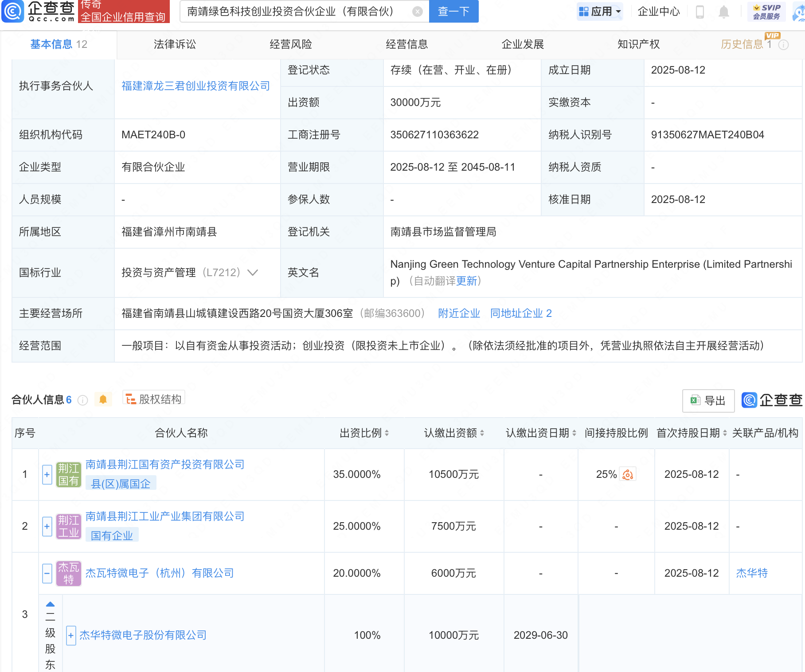The image size is (805, 672).
Task: Open notifications bell in header
Action: coord(723,12)
